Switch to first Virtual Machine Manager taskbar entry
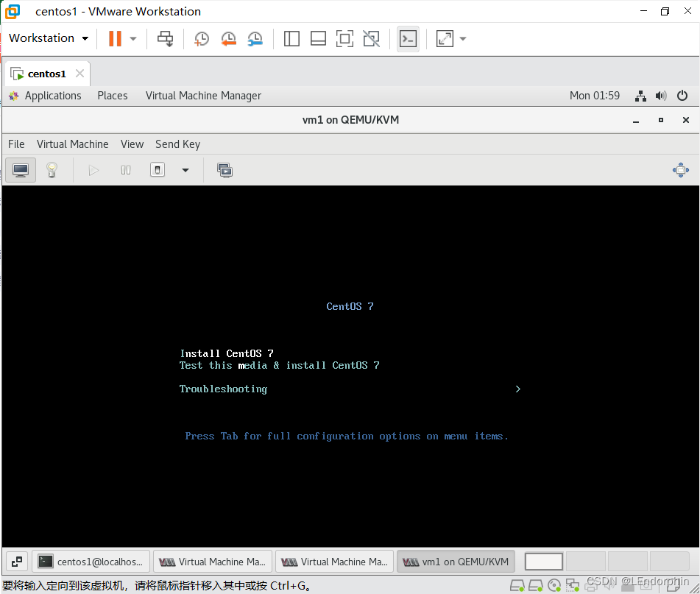Viewport: 700px width, 594px height. point(213,562)
